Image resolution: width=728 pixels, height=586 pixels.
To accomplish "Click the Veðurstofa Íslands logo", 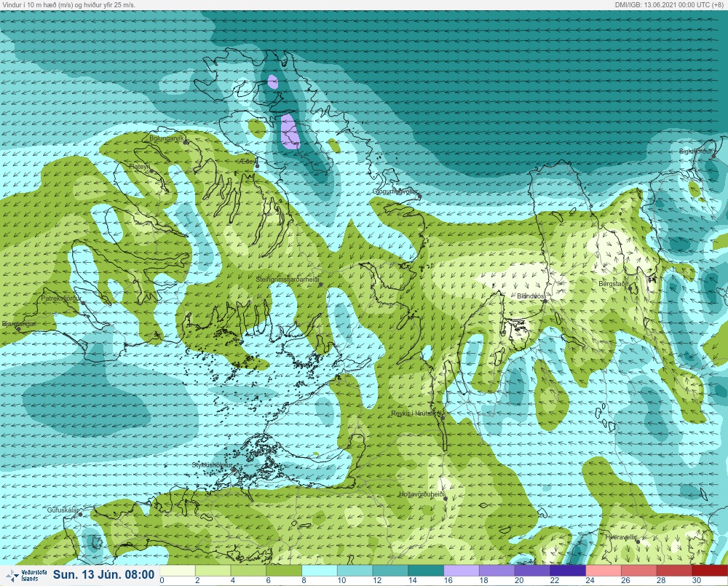I will point(25,575).
